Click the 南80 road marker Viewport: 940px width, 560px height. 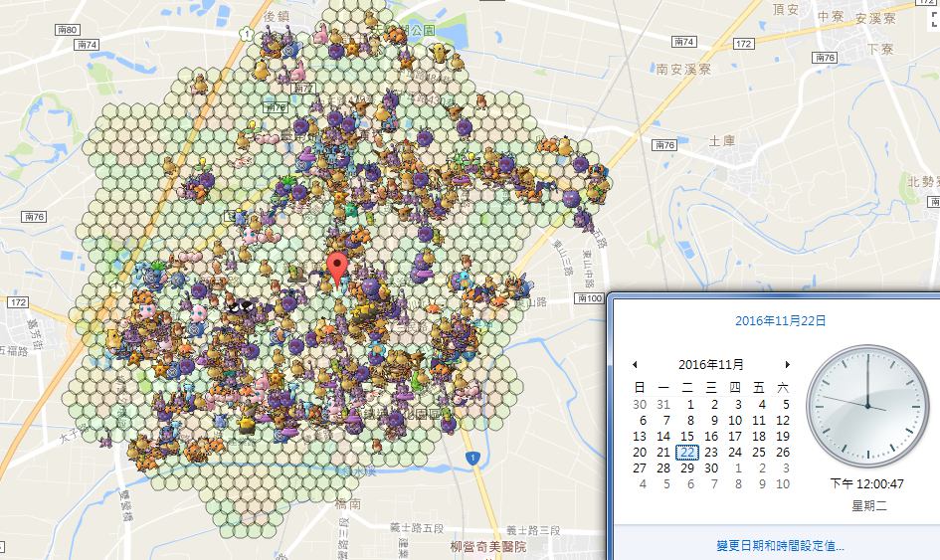[x=68, y=30]
